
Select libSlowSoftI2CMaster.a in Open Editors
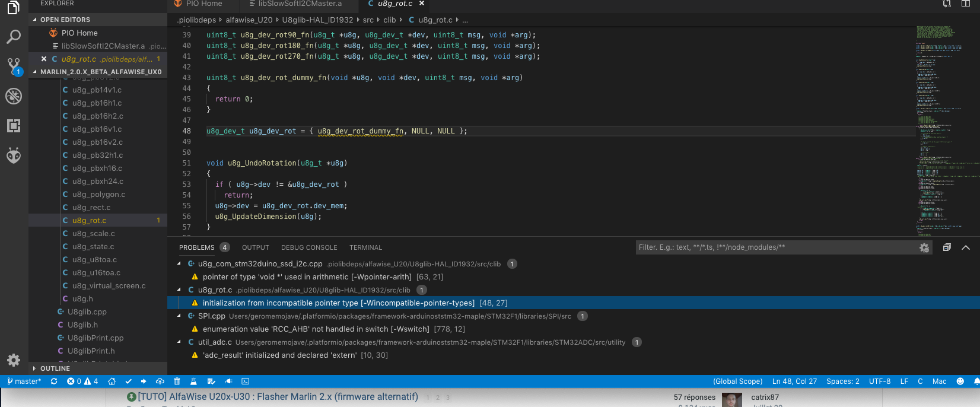click(98, 46)
